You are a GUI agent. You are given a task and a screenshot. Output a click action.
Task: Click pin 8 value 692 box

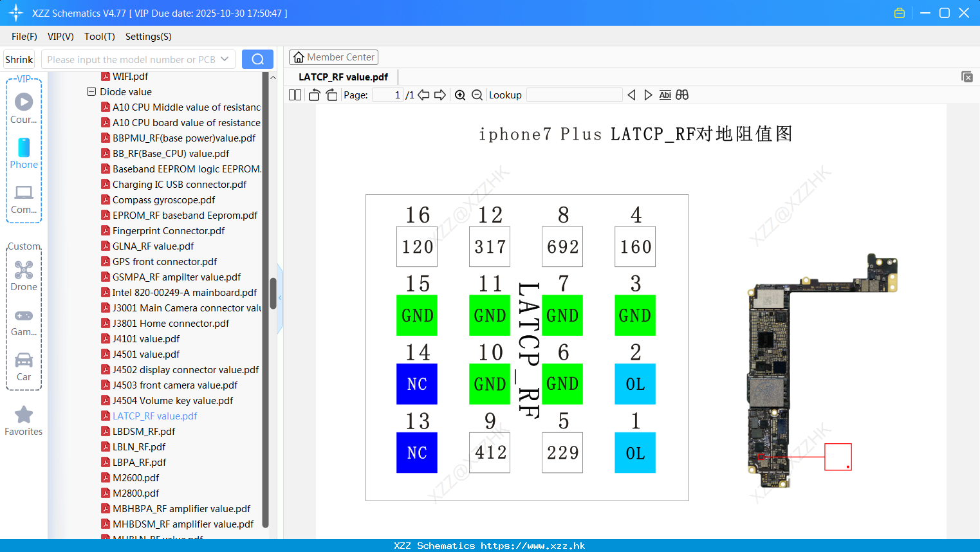point(562,246)
